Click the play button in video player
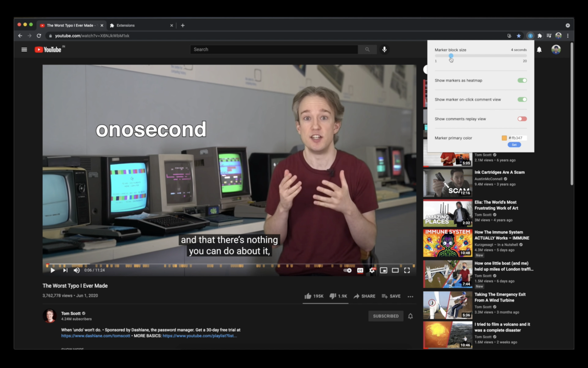This screenshot has height=368, width=588. tap(52, 270)
